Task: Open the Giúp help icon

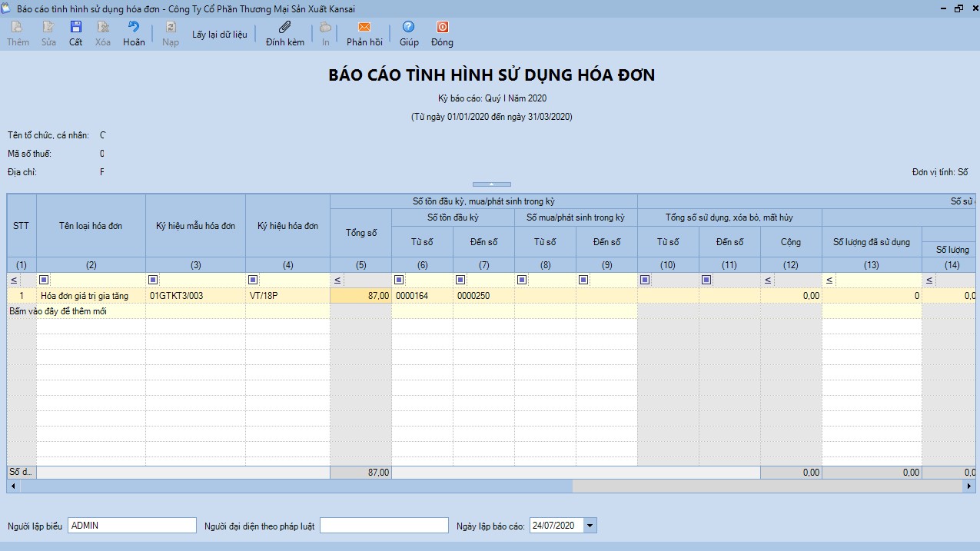Action: pos(409,28)
